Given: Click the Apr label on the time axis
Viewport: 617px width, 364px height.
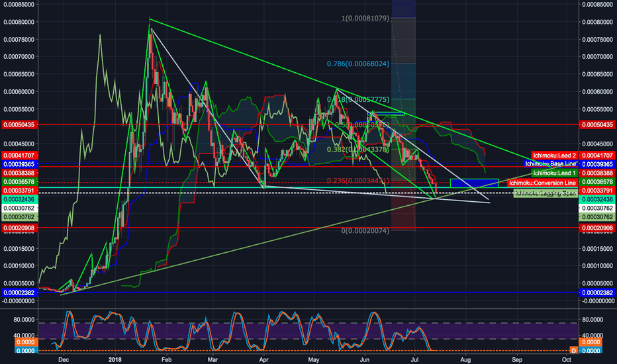Looking at the screenshot, I should (263, 359).
